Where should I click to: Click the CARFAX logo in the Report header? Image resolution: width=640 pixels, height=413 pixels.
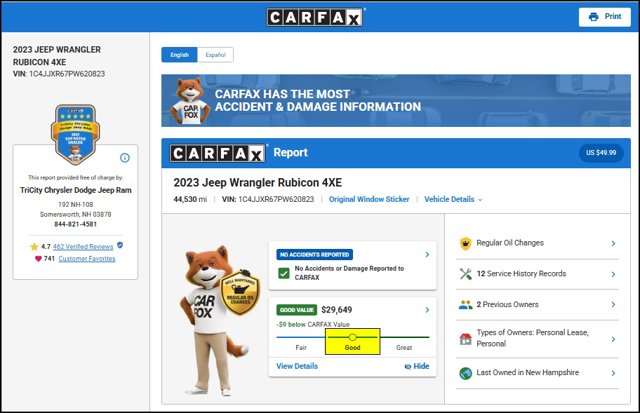pos(218,153)
